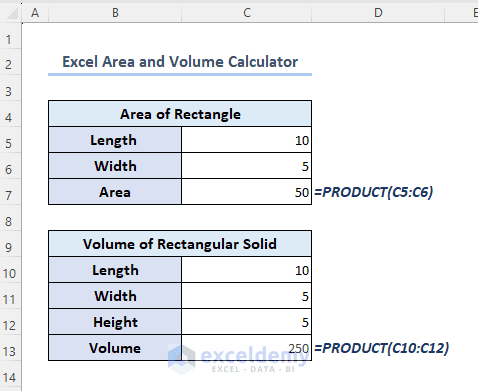Click the 'Volume' label cell
The image size is (478, 391).
tap(115, 348)
